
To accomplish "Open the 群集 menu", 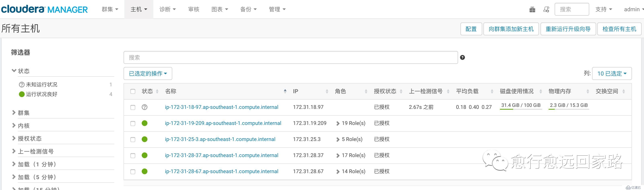I will tap(110, 9).
